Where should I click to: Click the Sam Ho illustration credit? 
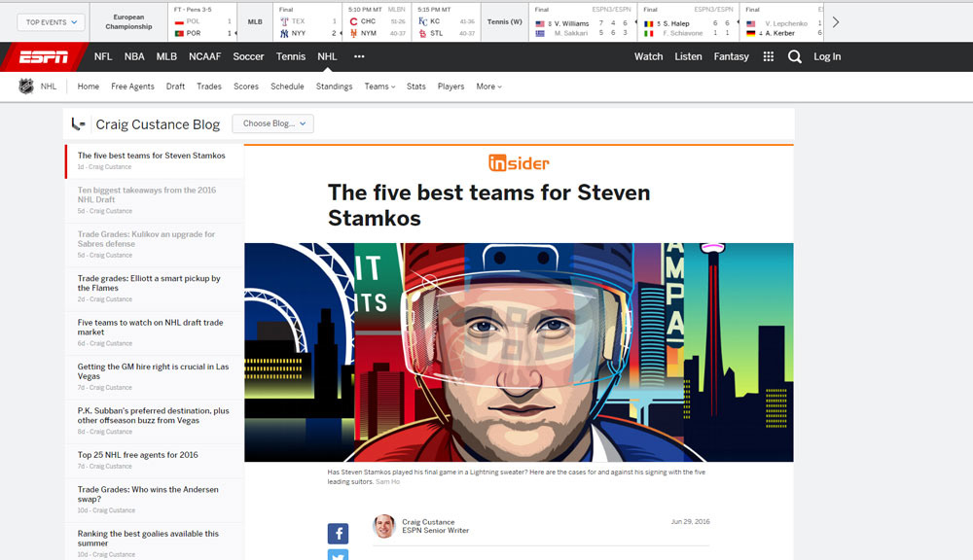(x=388, y=482)
